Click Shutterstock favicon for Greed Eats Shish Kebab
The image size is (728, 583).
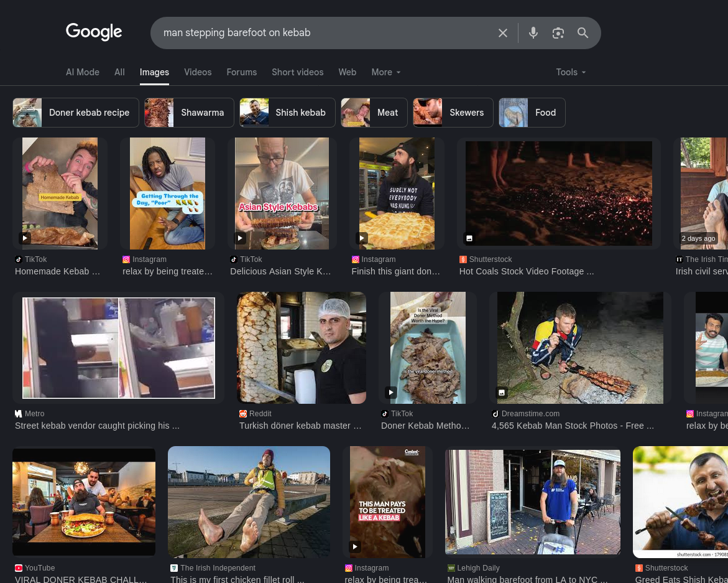point(639,568)
